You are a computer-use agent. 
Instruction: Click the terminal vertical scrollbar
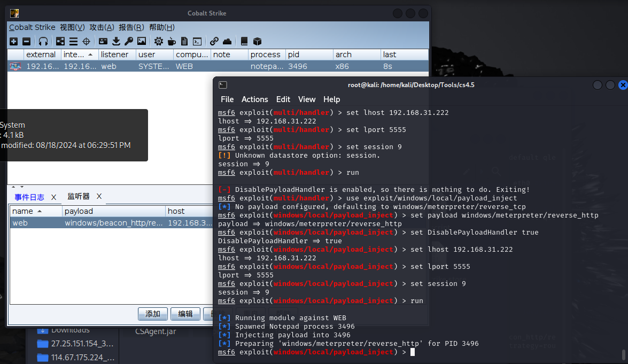point(623,354)
